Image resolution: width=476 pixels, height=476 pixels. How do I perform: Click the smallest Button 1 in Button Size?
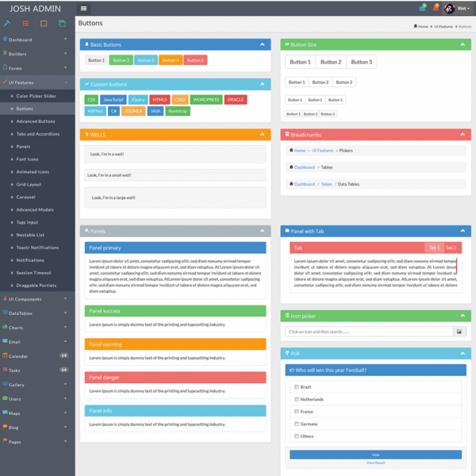(x=294, y=114)
